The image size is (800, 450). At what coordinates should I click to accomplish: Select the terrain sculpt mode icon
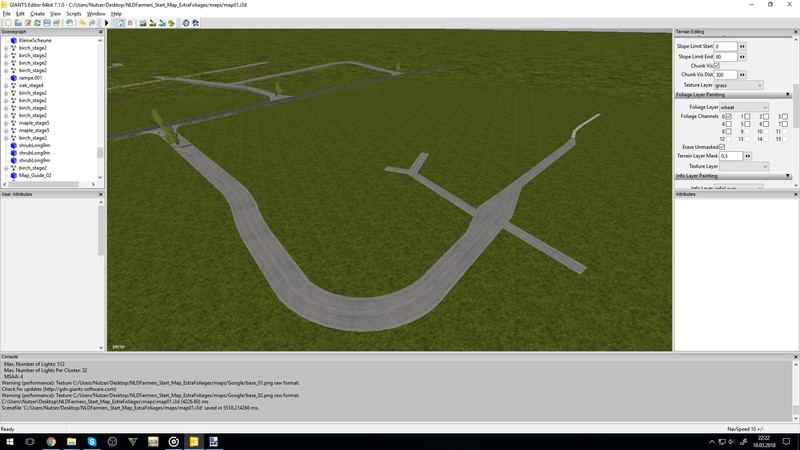pos(143,23)
